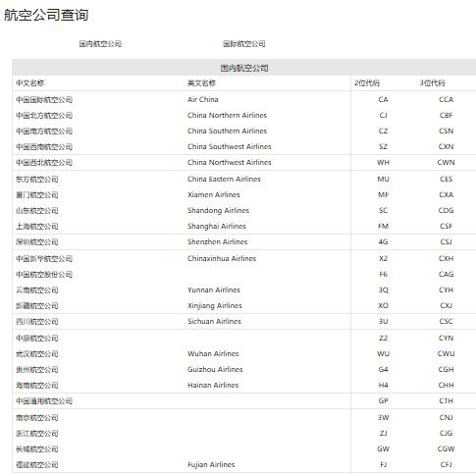Click the CFJ code cell
Image resolution: width=476 pixels, height=474 pixels.
point(446,464)
